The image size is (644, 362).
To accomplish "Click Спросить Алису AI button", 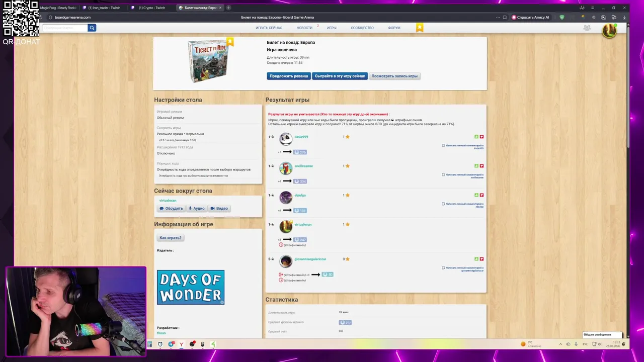I will click(x=530, y=17).
